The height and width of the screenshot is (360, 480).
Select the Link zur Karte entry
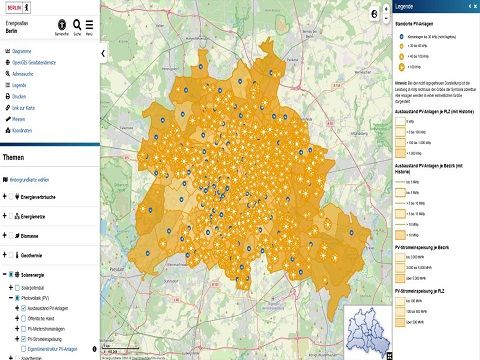[23, 108]
